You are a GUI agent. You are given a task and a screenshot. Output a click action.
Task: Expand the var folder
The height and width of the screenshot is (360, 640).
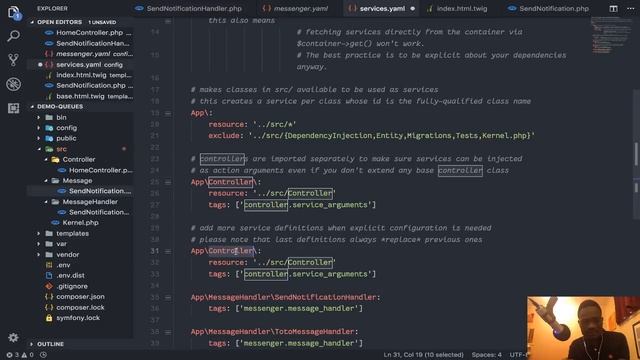pyautogui.click(x=39, y=244)
